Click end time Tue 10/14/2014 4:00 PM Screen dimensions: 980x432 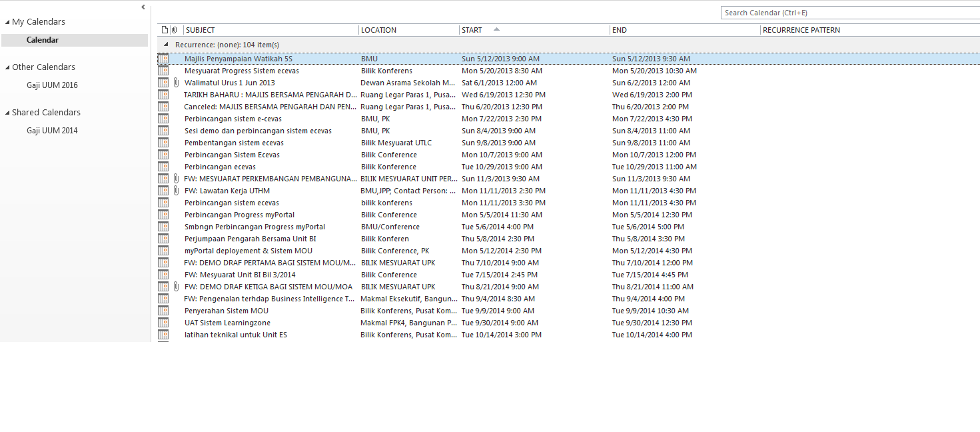pyautogui.click(x=652, y=335)
